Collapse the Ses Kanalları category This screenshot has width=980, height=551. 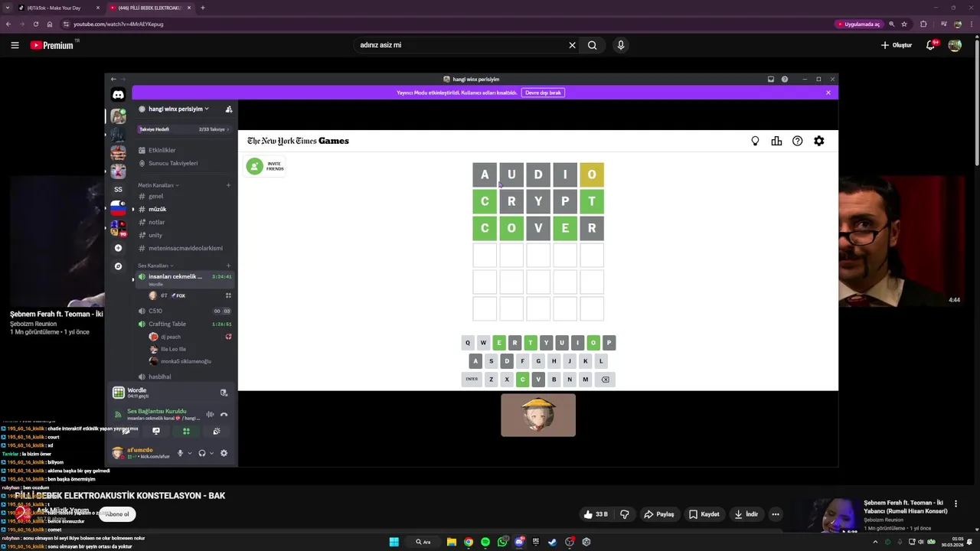coord(155,266)
